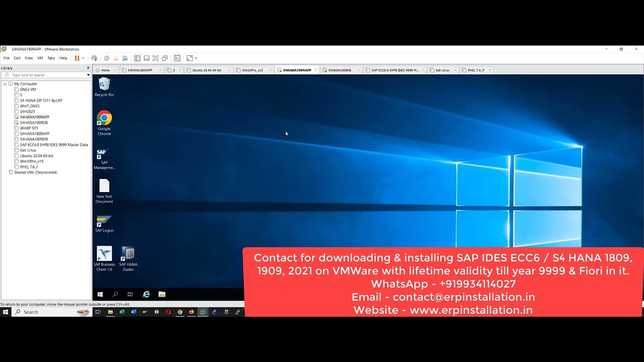
Task: Launch Internet Explorer in guest taskbar
Action: [x=146, y=294]
